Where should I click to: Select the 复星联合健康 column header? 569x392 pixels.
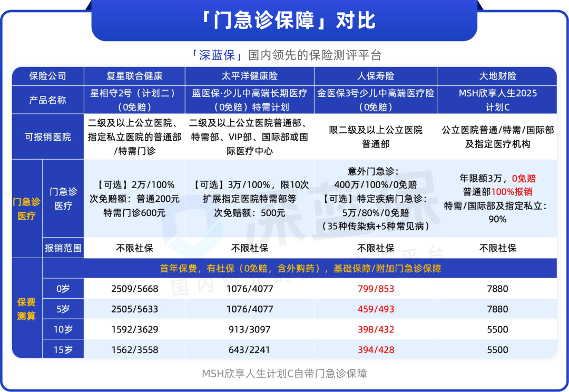pyautogui.click(x=134, y=76)
